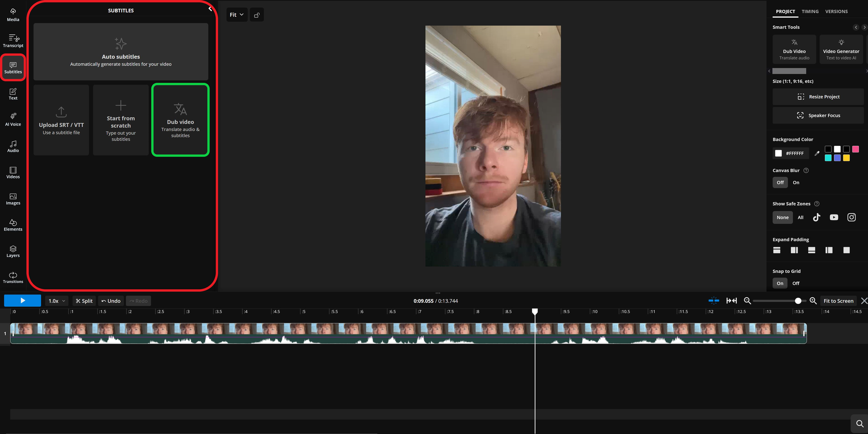Switch to the Timing tab
868x434 pixels.
(x=810, y=11)
